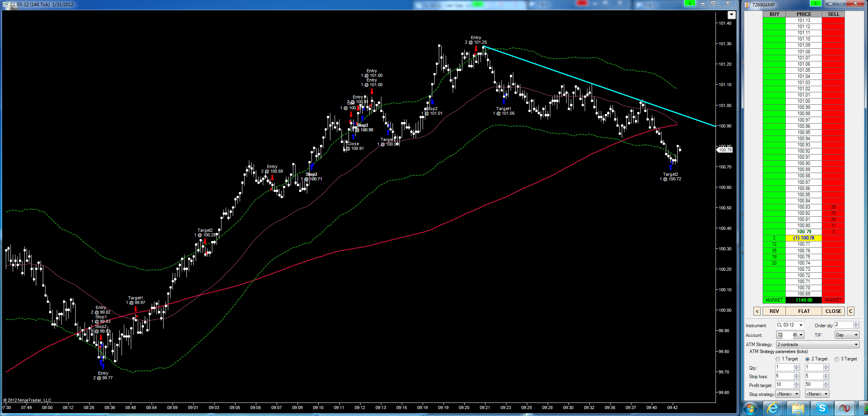Click the 'Entry 2 @ 101.25' chart annotation
This screenshot has width=868, height=416.
pyautogui.click(x=476, y=40)
